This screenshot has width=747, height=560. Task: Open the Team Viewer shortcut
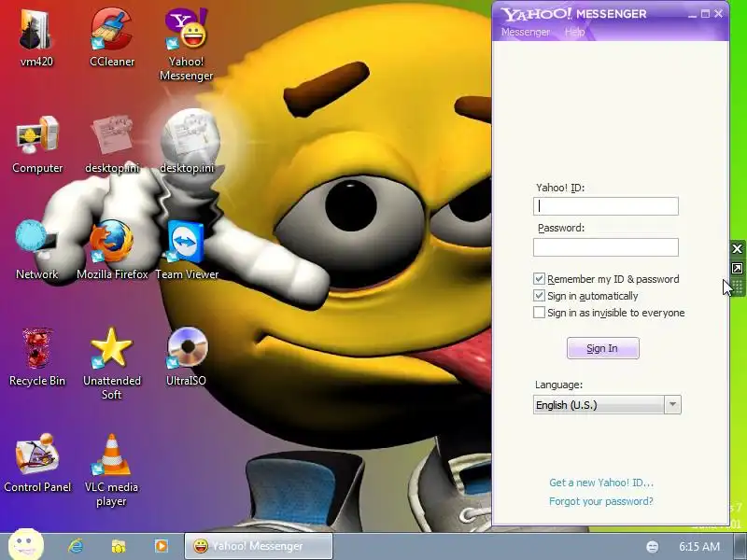(x=186, y=250)
